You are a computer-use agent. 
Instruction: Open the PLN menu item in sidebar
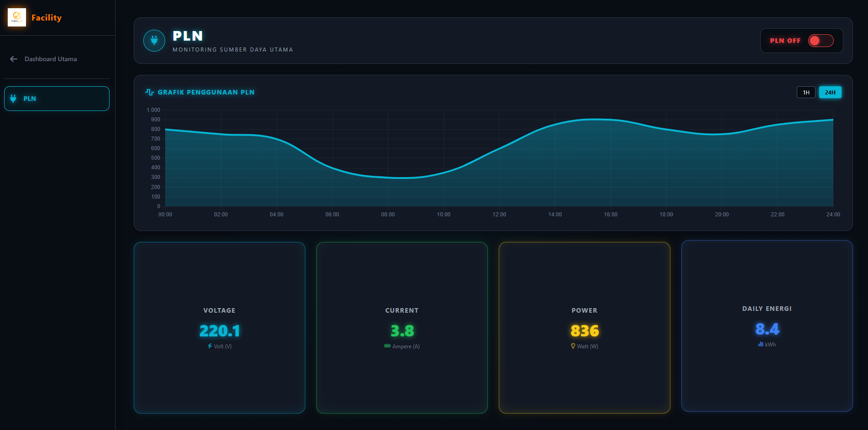point(57,99)
